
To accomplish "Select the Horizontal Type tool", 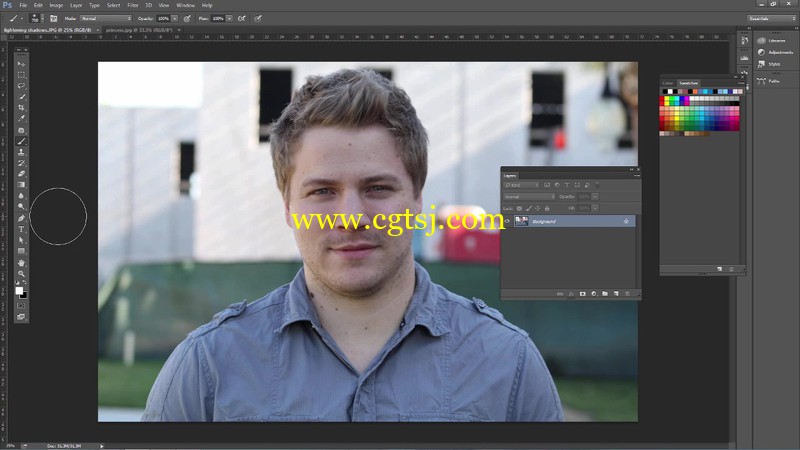I will (x=21, y=229).
